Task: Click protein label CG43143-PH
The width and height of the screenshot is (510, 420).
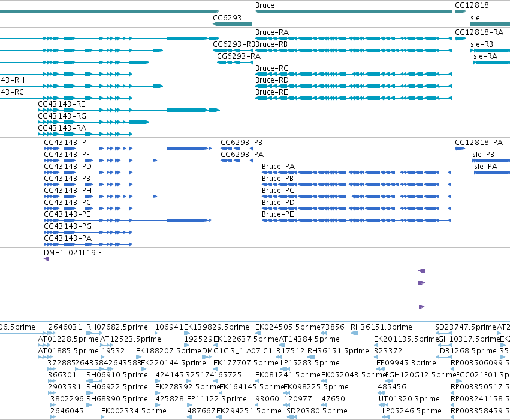Action: pos(68,191)
